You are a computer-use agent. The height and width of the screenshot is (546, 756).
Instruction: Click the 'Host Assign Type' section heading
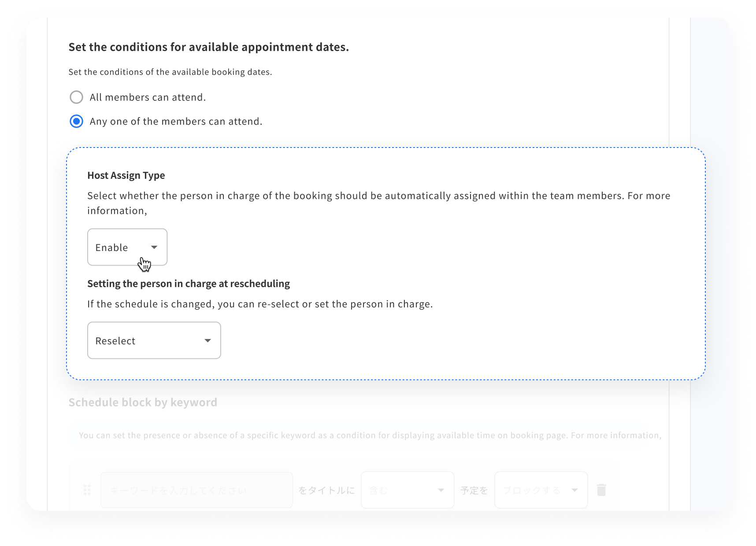tap(126, 175)
